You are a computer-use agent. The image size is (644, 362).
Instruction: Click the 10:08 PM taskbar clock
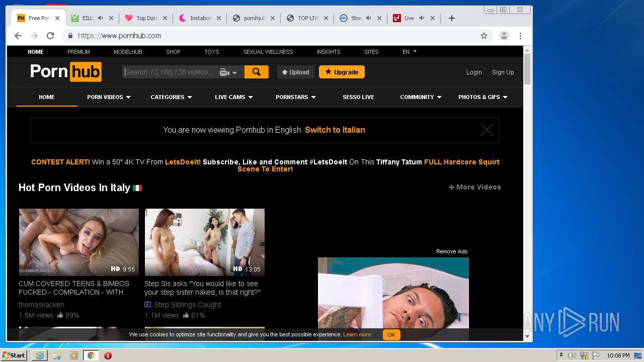pos(618,355)
